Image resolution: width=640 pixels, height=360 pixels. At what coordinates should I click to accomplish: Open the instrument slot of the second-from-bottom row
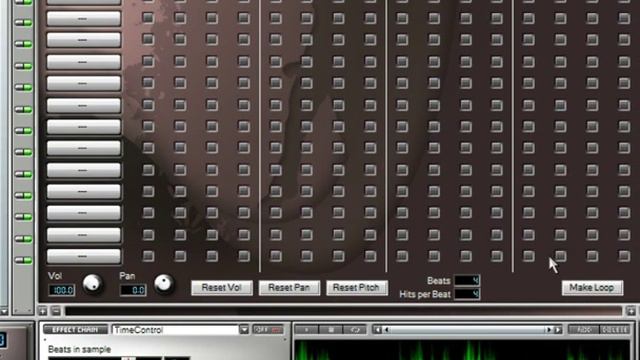[x=84, y=235]
